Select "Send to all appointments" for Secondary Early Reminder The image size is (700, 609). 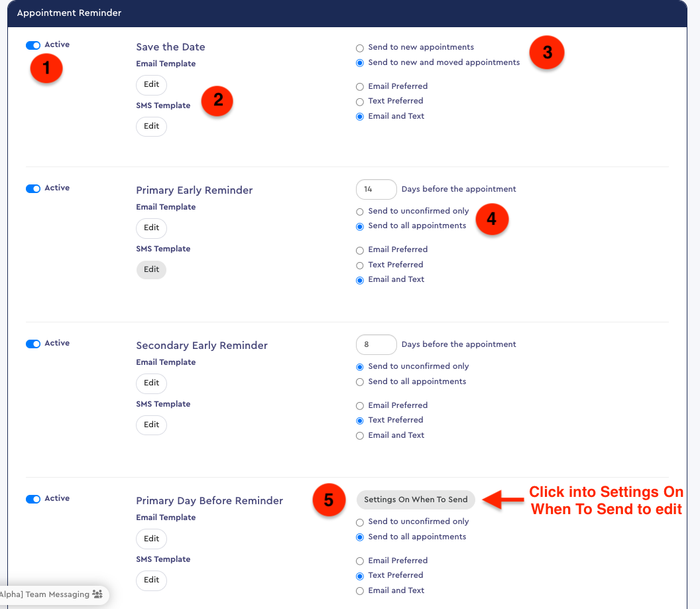[x=359, y=381]
